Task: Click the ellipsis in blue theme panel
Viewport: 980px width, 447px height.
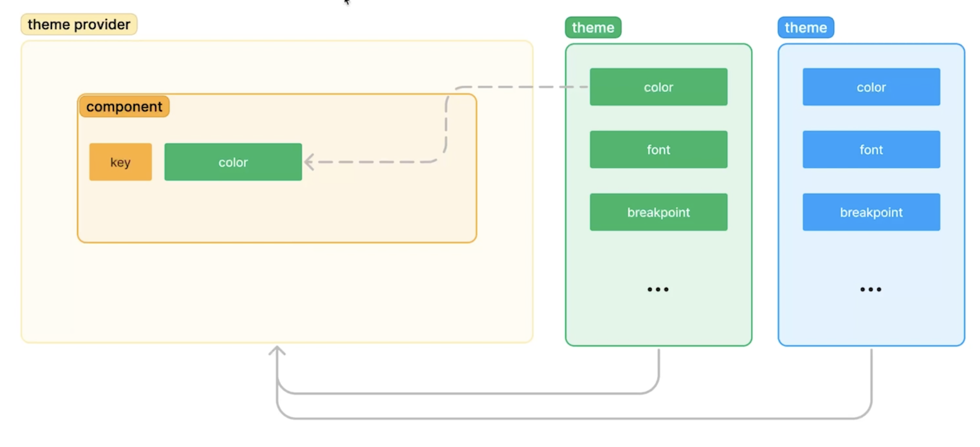Action: point(870,289)
